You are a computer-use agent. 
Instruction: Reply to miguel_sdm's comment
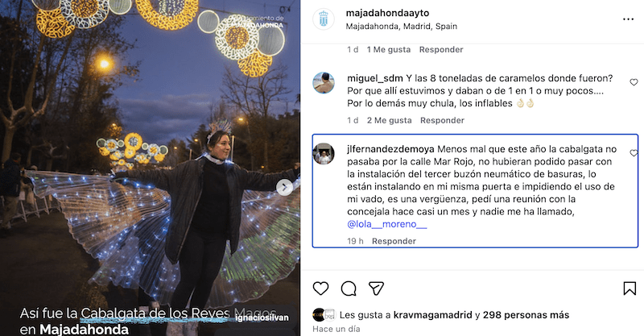pyautogui.click(x=442, y=120)
